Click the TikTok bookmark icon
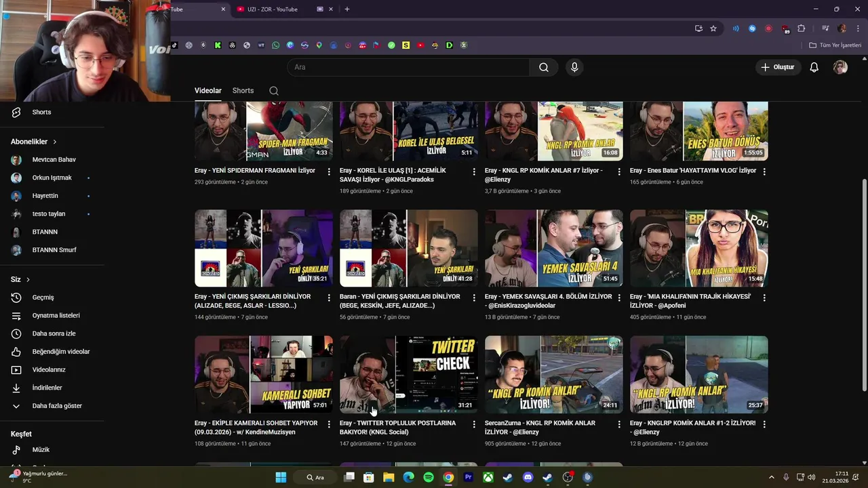The height and width of the screenshot is (488, 868). [174, 45]
